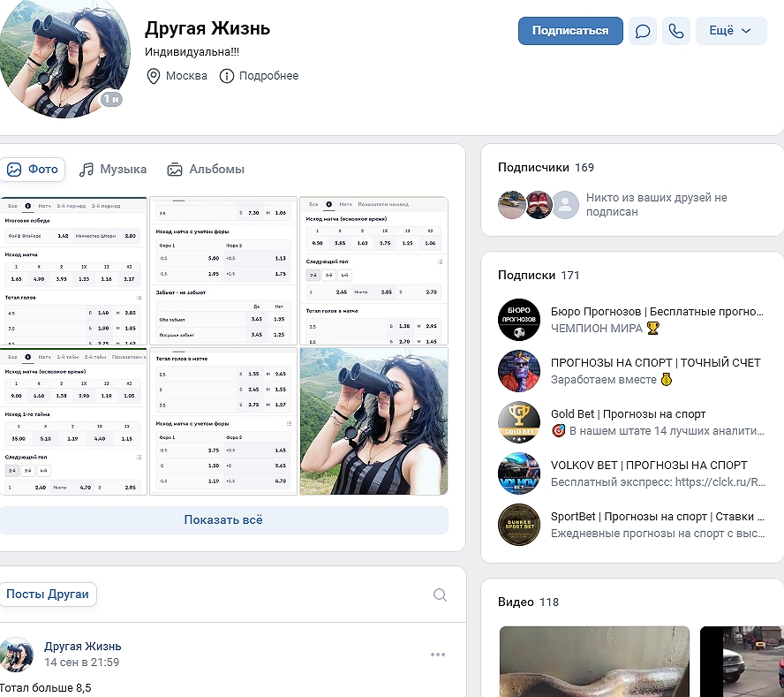Open the ПРОГНОЗЫ НА СПОРТ | ТОЧНЫЙ СЧЕТ community

tap(655, 363)
